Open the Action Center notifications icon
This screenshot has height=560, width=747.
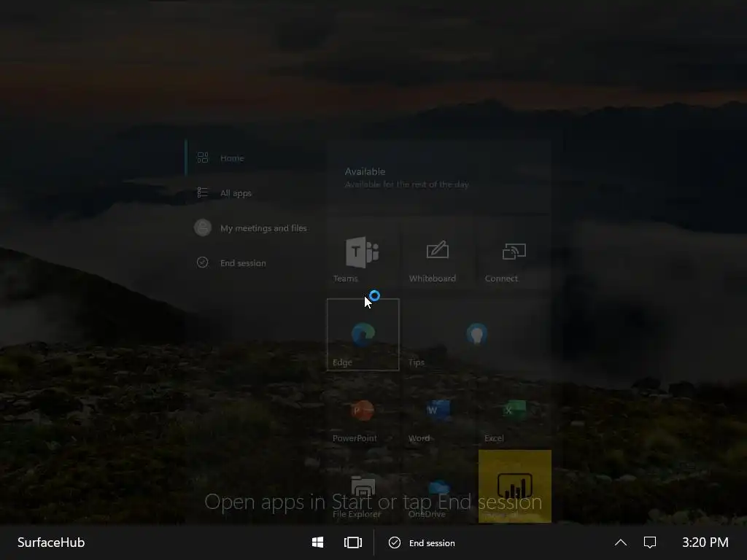point(650,542)
